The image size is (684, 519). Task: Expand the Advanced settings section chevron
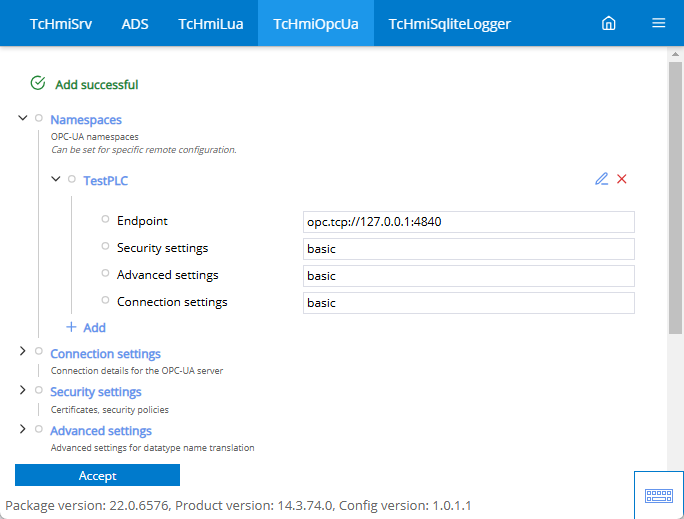pos(23,429)
